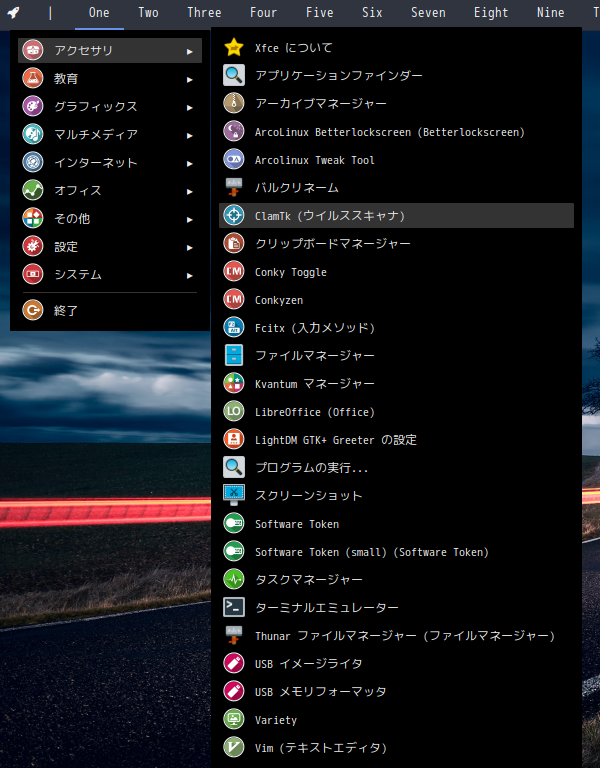Click the Kvantum マネージャー shapes icon

coord(234,384)
